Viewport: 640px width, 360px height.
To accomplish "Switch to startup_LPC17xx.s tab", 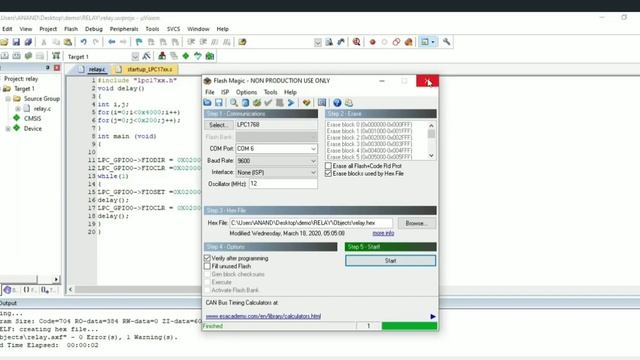I will pyautogui.click(x=145, y=69).
